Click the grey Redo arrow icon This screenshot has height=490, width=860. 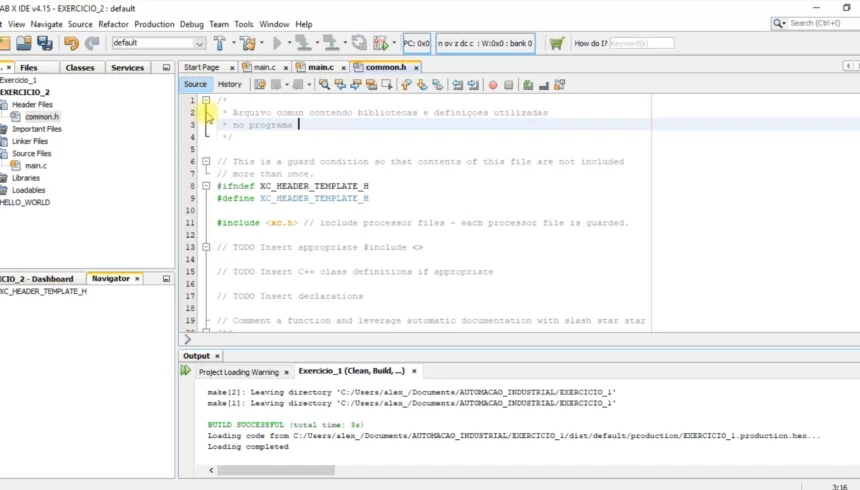pyautogui.click(x=92, y=43)
